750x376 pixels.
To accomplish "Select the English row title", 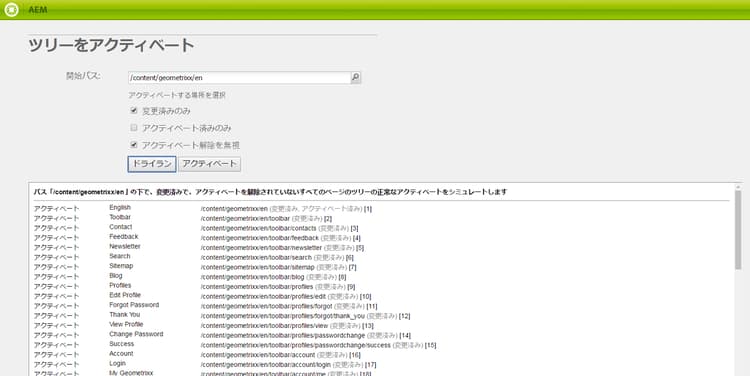I will pyautogui.click(x=120, y=208).
